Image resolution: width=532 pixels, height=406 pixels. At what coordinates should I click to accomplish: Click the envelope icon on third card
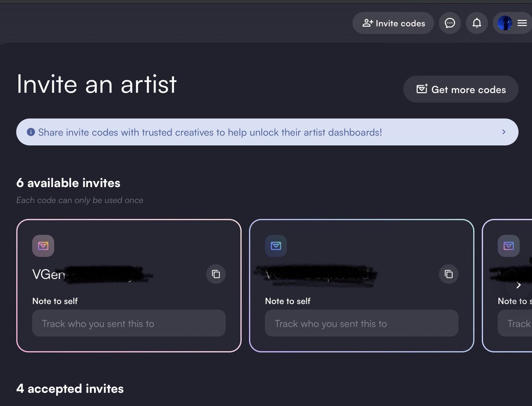(509, 246)
